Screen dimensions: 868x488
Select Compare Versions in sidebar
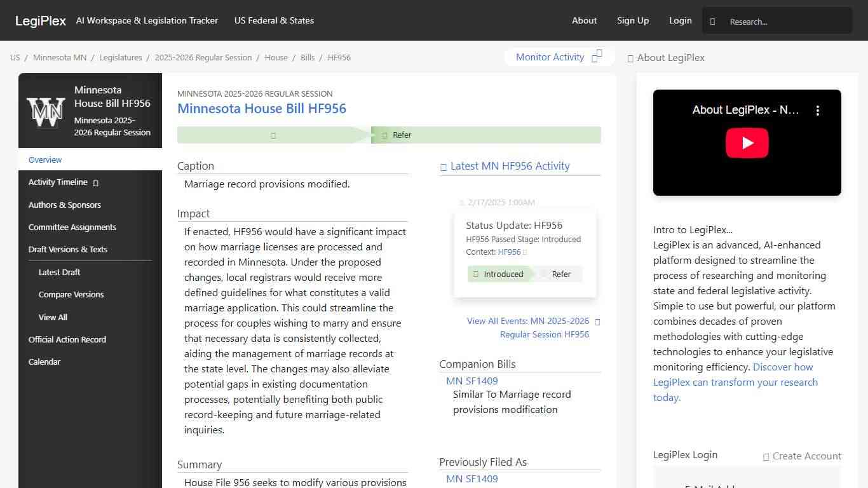[71, 294]
